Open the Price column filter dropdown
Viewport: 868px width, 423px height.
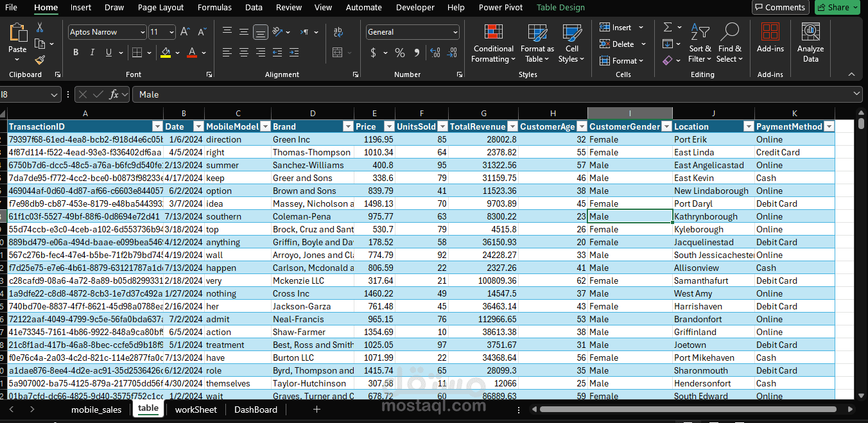[x=389, y=126]
